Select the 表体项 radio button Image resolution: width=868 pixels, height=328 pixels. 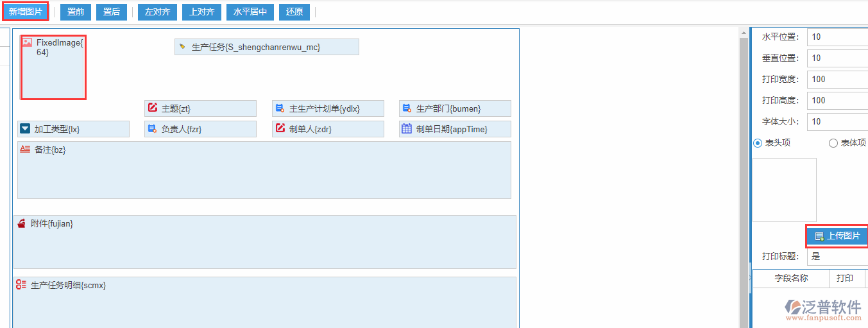click(833, 143)
